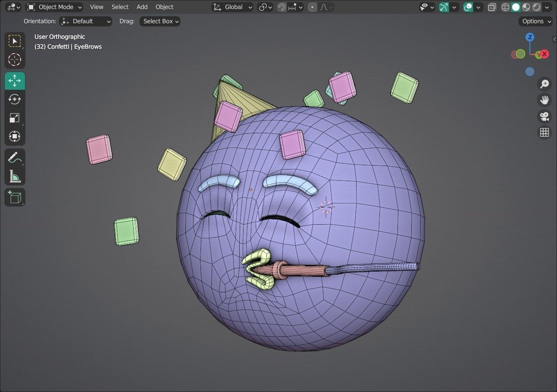Select the Move tool in the toolbar

point(15,81)
